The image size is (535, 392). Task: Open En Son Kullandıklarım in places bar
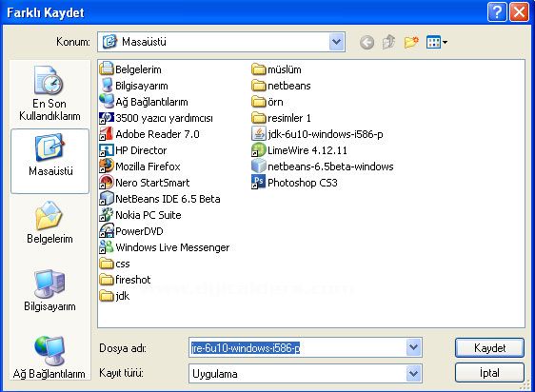[x=50, y=93]
